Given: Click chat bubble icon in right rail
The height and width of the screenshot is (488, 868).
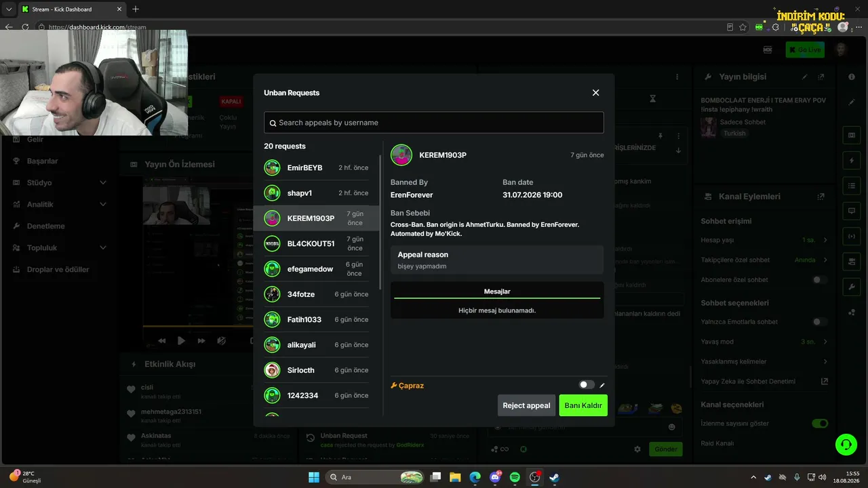Looking at the screenshot, I should [852, 211].
